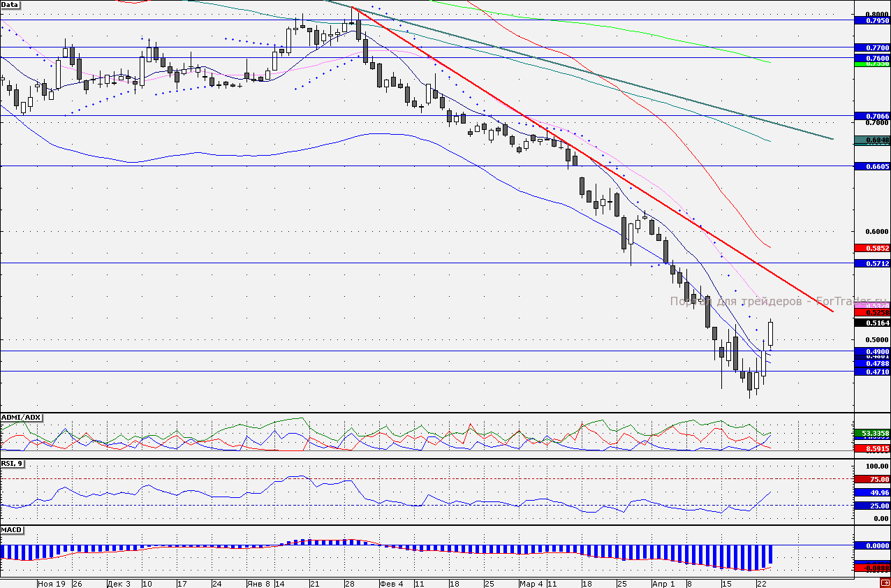
Task: Click the Дек 3 date label
Action: pyautogui.click(x=119, y=583)
